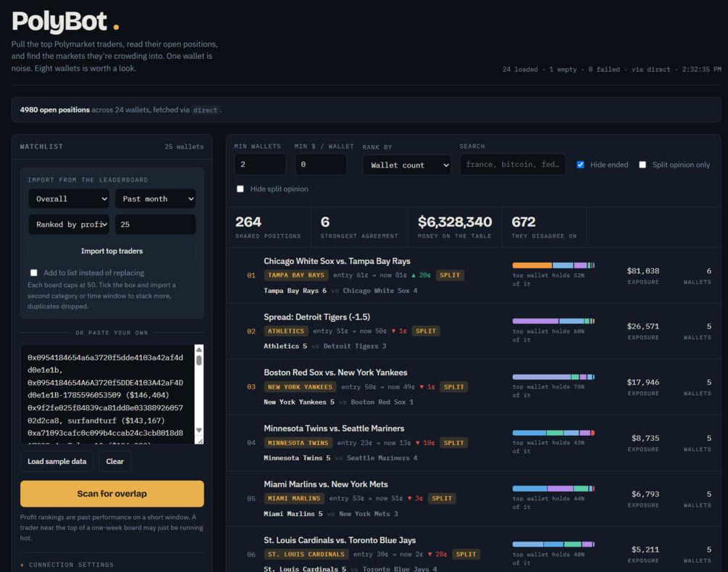The height and width of the screenshot is (572, 728).
Task: Click the NEW YORK YANKEES outcome tag
Action: pyautogui.click(x=300, y=386)
